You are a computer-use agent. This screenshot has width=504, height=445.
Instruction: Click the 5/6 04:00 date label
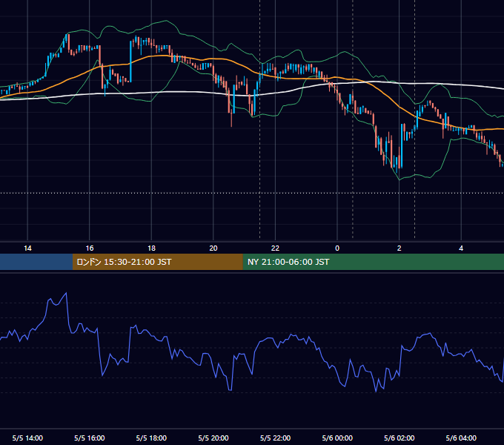tap(461, 438)
